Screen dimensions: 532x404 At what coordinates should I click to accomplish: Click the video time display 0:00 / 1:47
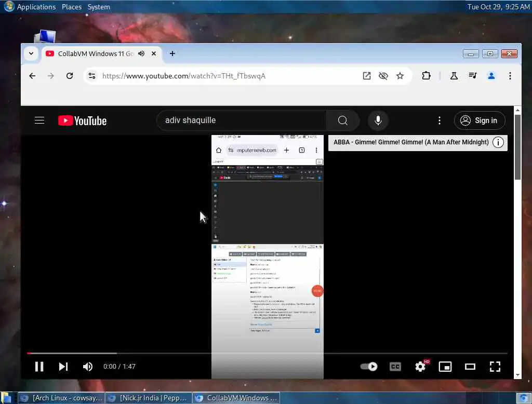(119, 367)
